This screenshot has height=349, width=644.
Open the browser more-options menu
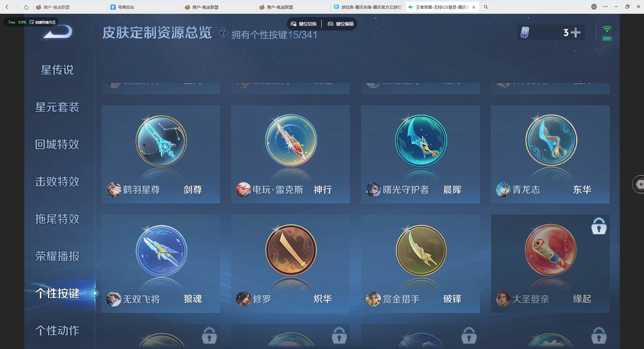tap(605, 7)
